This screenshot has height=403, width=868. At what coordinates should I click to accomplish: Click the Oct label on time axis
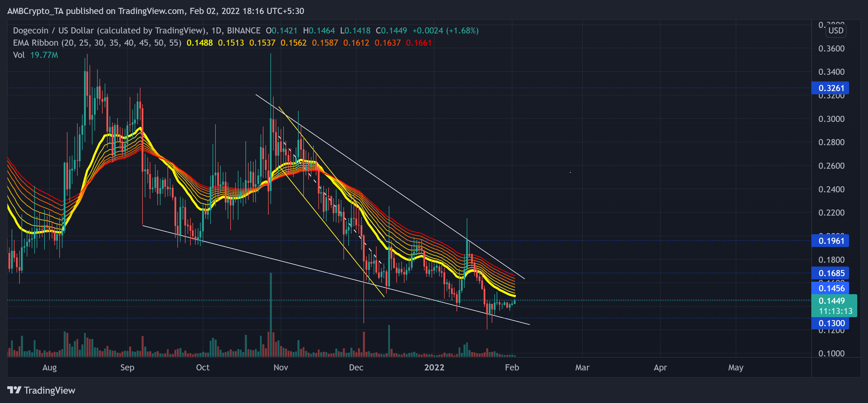pos(203,368)
